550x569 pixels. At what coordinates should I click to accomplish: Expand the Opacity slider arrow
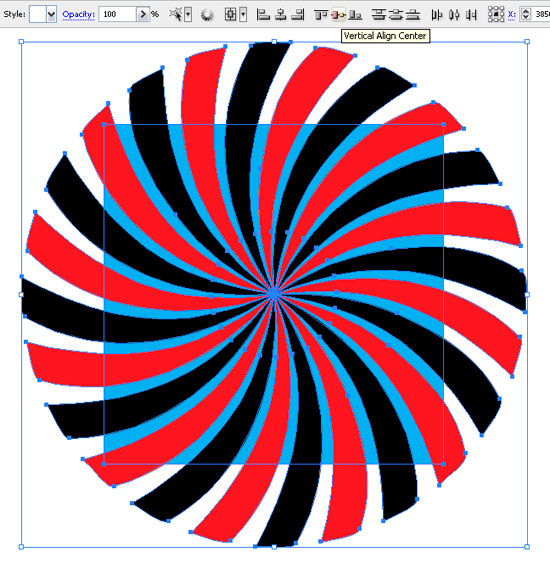pos(143,15)
